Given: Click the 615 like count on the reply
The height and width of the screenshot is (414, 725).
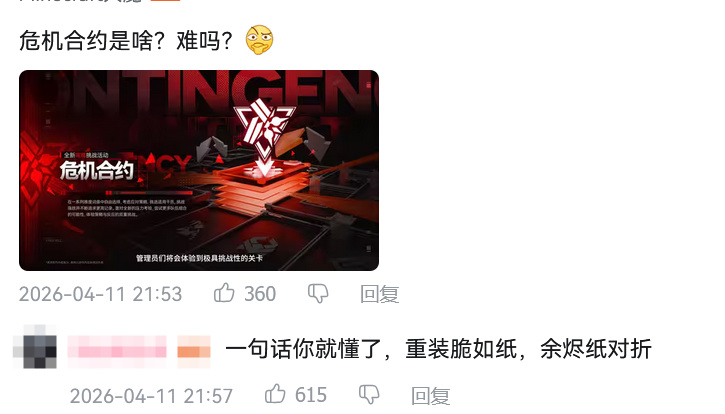Looking at the screenshot, I should (x=311, y=395).
